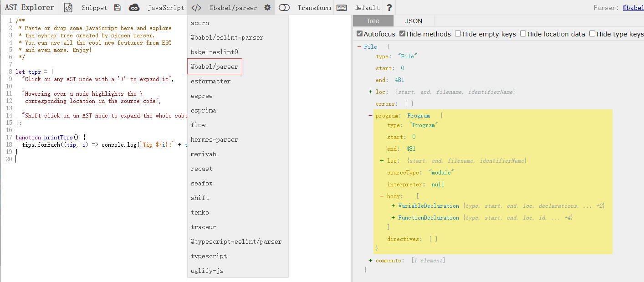Click the cloud icon beside JavaScript

(x=134, y=8)
